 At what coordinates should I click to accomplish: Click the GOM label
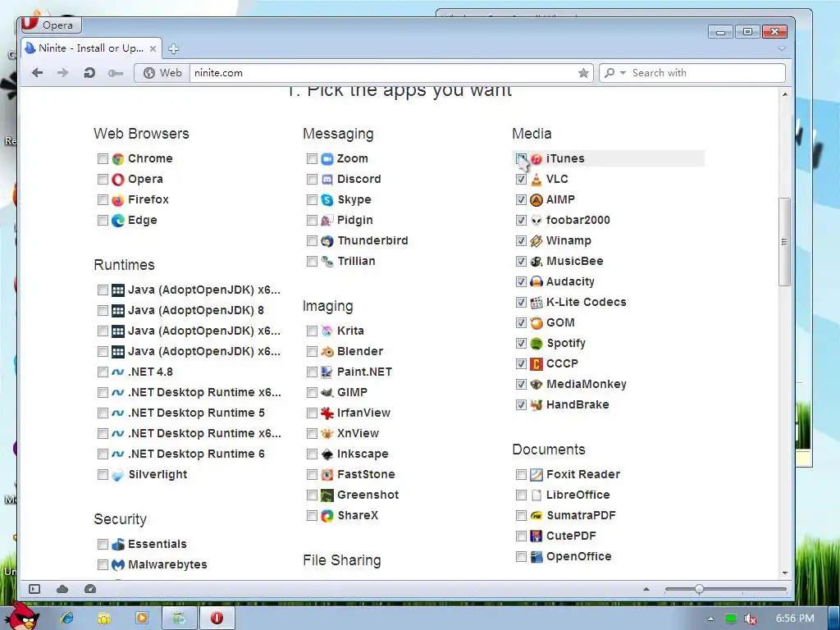pos(560,322)
